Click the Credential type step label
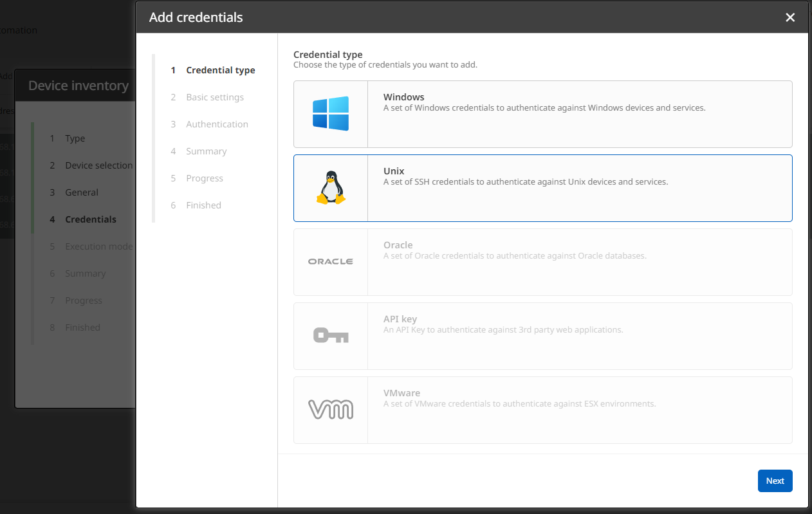The image size is (812, 514). tap(220, 70)
